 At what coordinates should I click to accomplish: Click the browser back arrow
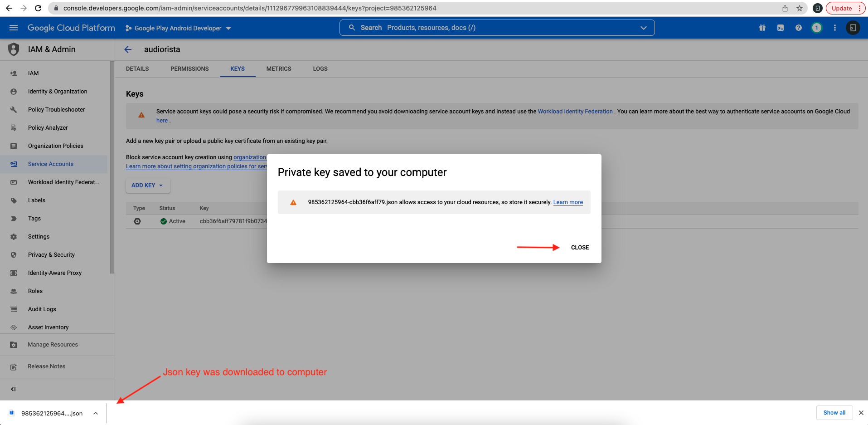click(x=9, y=8)
